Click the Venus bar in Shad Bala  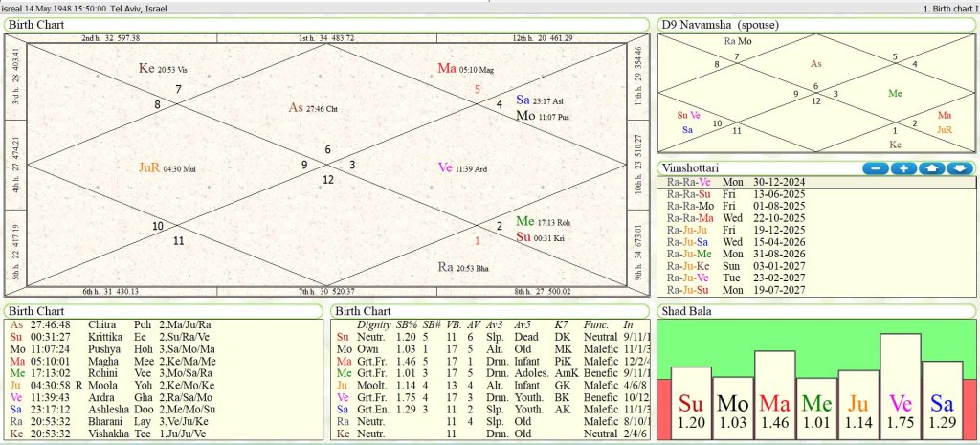[900, 386]
